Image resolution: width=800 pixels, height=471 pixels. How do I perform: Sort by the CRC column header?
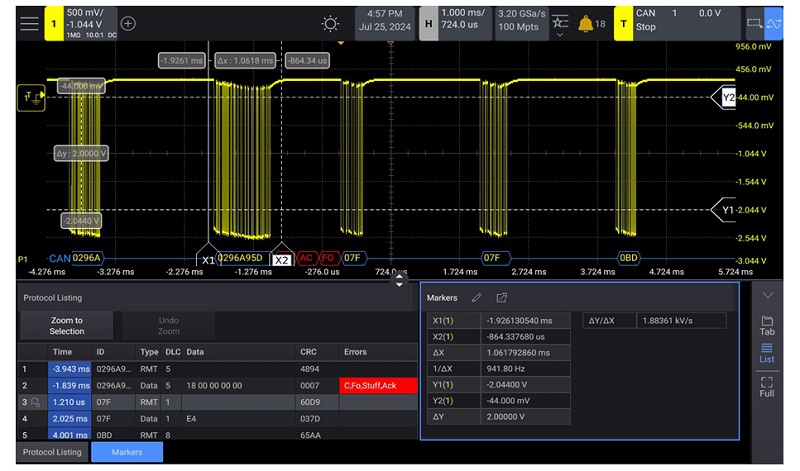pos(308,352)
